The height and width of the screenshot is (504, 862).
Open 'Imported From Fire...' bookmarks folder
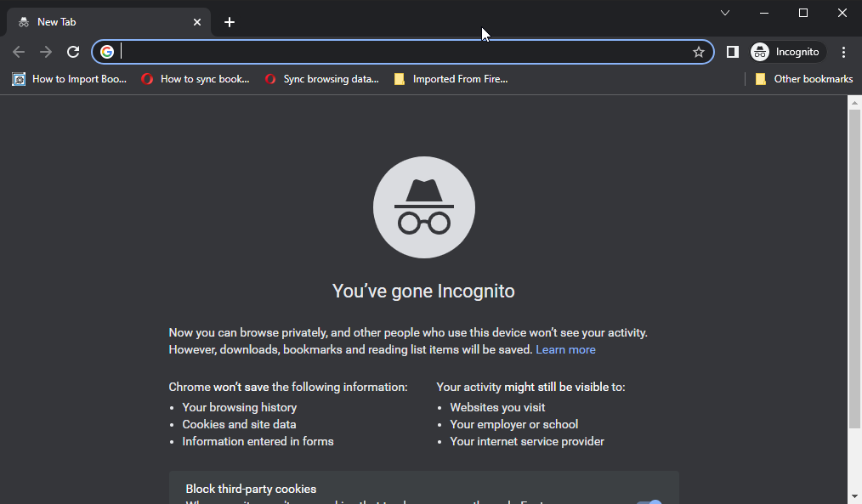pyautogui.click(x=451, y=79)
